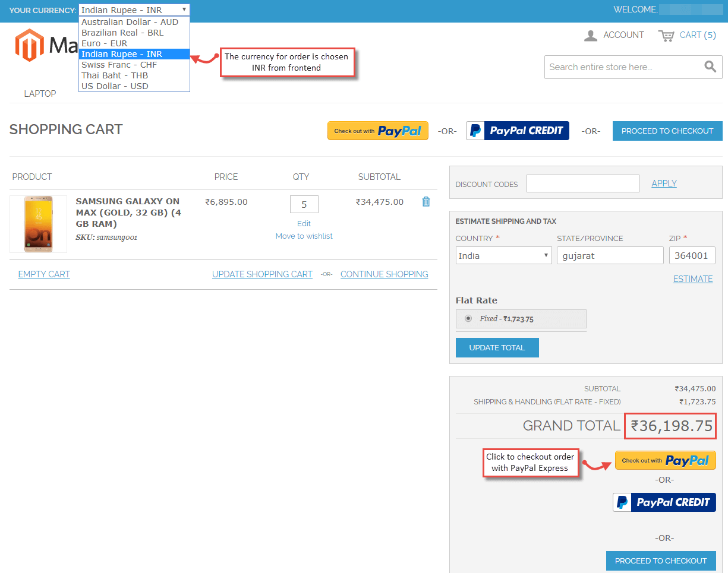Click ESTIMATE shipping link
The width and height of the screenshot is (728, 573).
click(x=693, y=279)
